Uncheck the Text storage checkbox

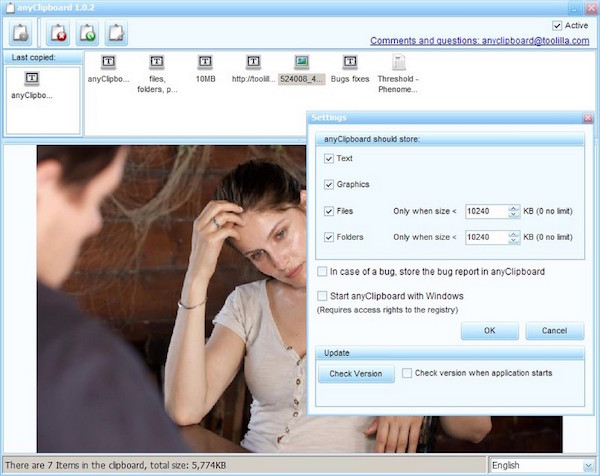(329, 158)
